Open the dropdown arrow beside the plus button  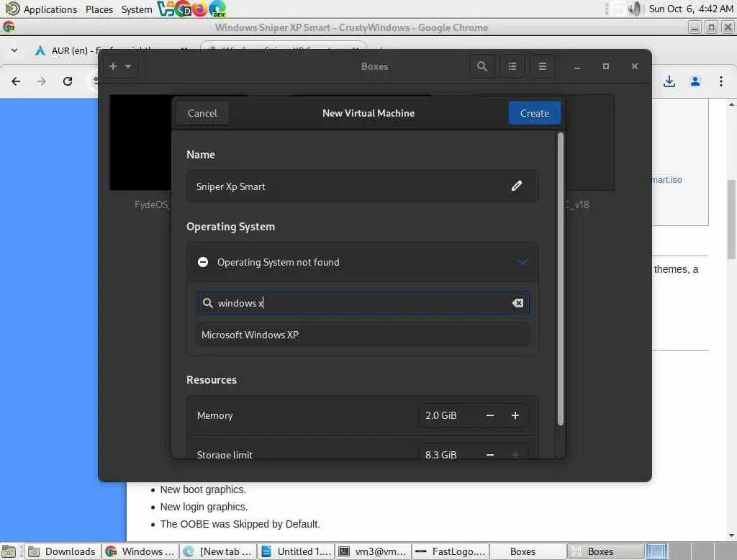[x=128, y=66]
